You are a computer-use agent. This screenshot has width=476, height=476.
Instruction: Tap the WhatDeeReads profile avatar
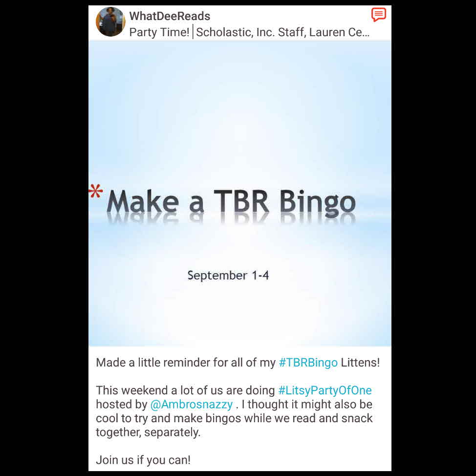[x=110, y=22]
